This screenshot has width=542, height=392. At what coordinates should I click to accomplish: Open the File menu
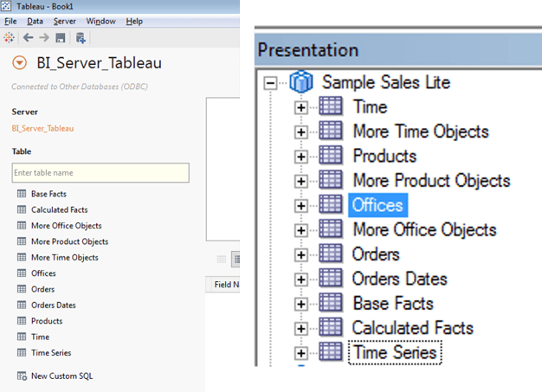tap(10, 21)
